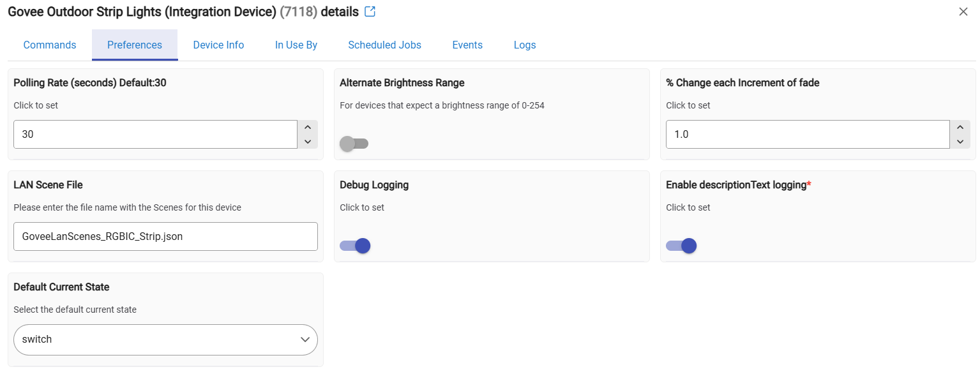Increase fade increment percent up arrow
This screenshot has width=980, height=374.
[x=960, y=127]
